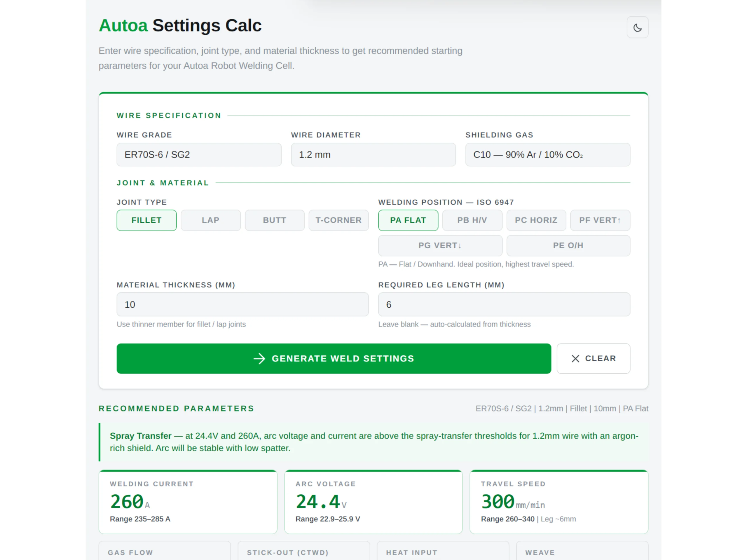This screenshot has height=560, width=747.
Task: Click the 'PA — Flat / Downhand' position description
Action: 476,264
